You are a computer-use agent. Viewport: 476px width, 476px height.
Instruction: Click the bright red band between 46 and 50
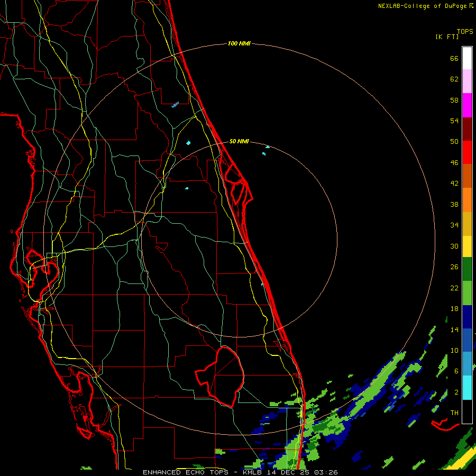coord(467,152)
